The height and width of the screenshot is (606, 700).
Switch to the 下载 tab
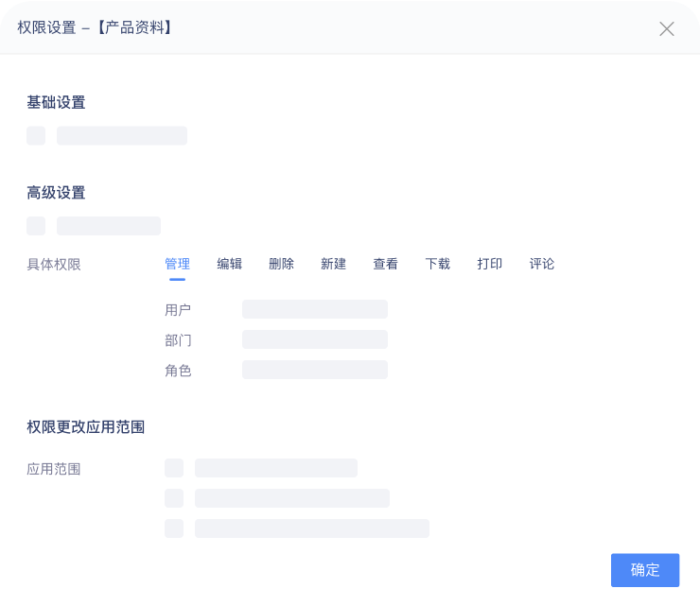click(437, 264)
